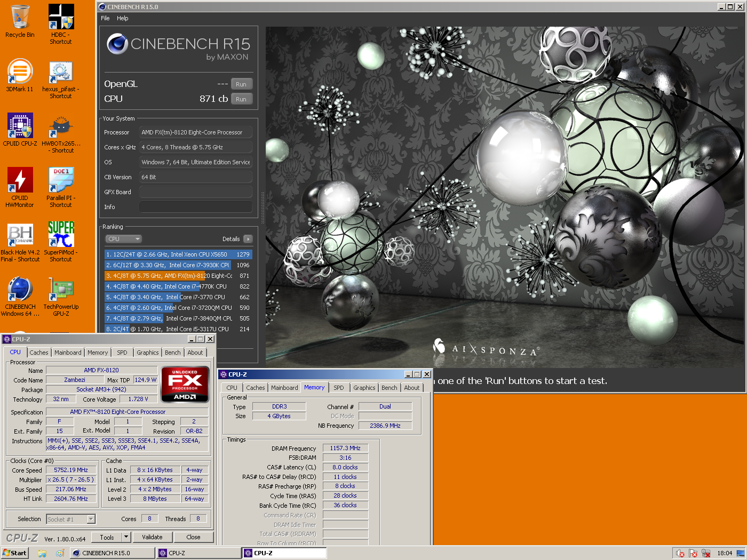Click the first CPU-Z taskbar button
747x560 pixels.
pyautogui.click(x=198, y=553)
